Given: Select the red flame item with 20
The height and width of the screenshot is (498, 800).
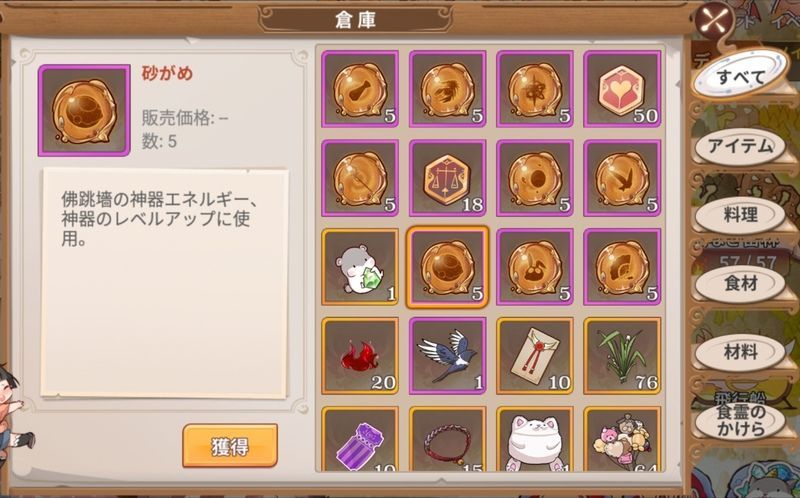Looking at the screenshot, I should coord(360,356).
